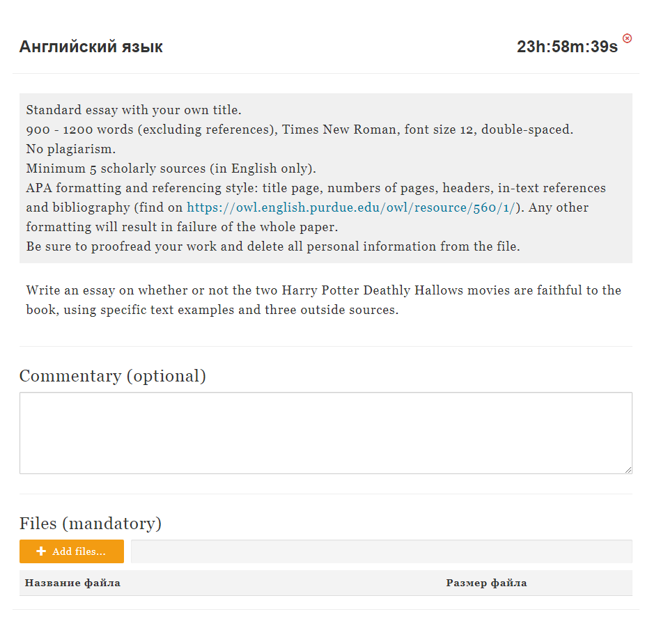652x644 pixels.
Task: Click the plus icon on Add files
Action: tap(41, 551)
